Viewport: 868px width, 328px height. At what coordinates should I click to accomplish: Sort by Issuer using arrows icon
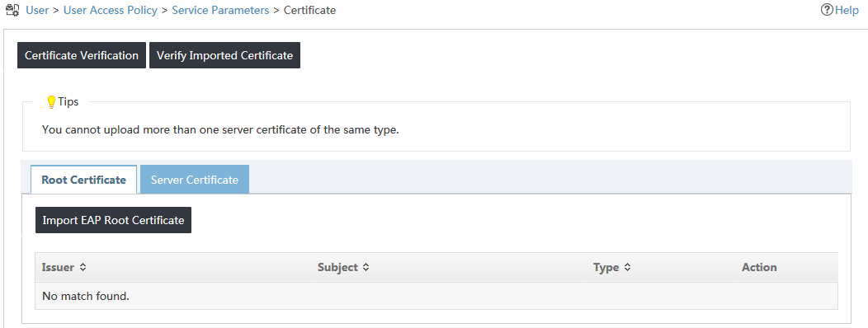pos(83,268)
